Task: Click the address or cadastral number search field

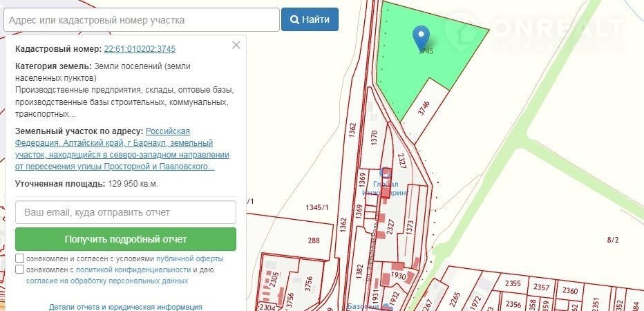Action: 141,19
